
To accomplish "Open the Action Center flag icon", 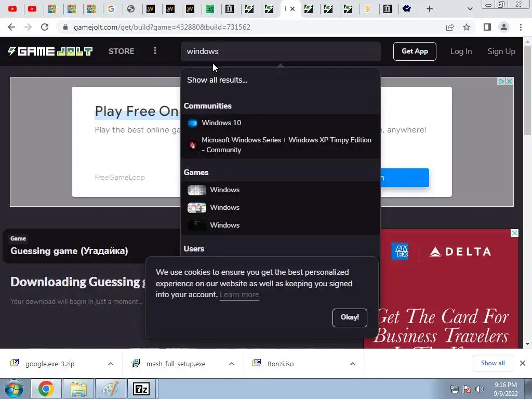I will [x=467, y=389].
